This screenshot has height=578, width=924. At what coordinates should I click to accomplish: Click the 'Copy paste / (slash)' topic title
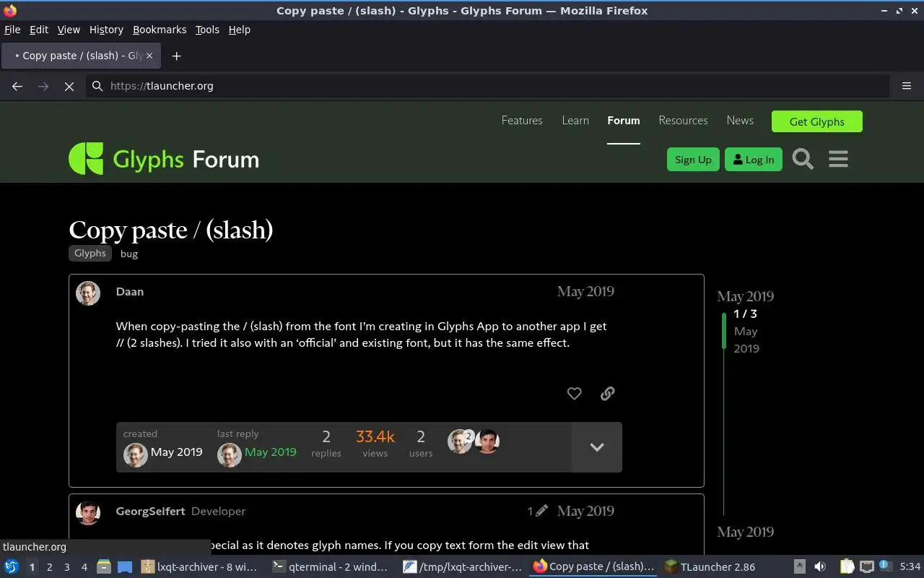[171, 230]
